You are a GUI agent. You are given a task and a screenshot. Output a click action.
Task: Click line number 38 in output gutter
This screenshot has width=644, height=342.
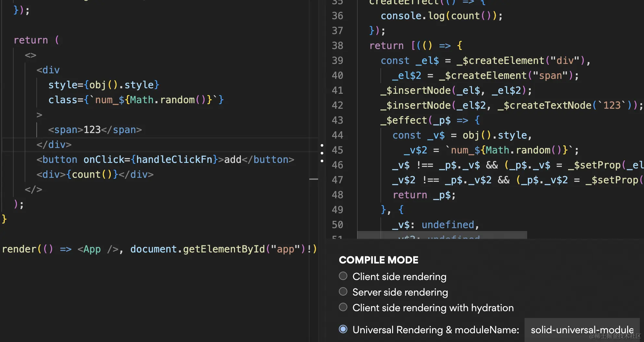[x=338, y=46]
